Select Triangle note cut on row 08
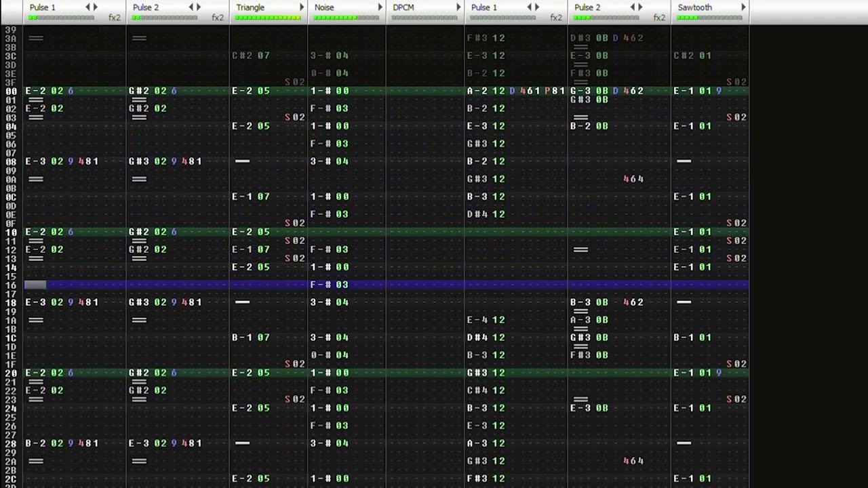 pos(242,161)
